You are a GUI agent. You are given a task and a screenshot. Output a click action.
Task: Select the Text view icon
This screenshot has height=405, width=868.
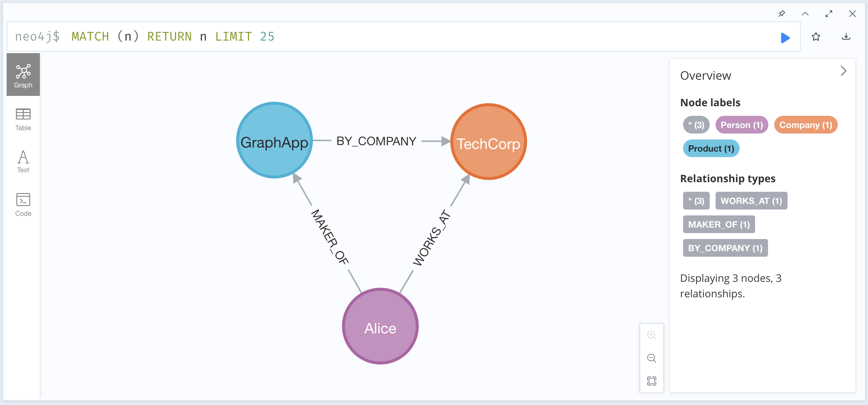coord(23,160)
